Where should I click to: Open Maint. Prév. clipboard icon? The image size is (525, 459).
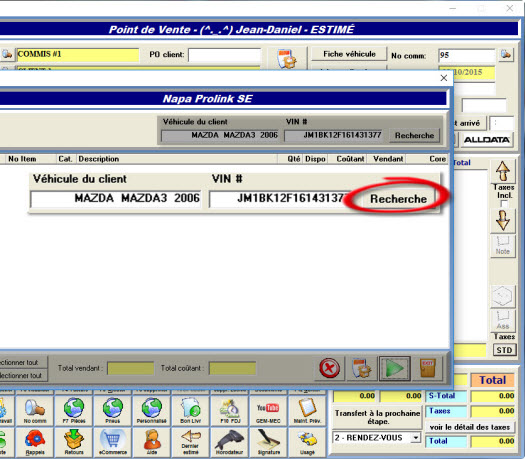[307, 410]
